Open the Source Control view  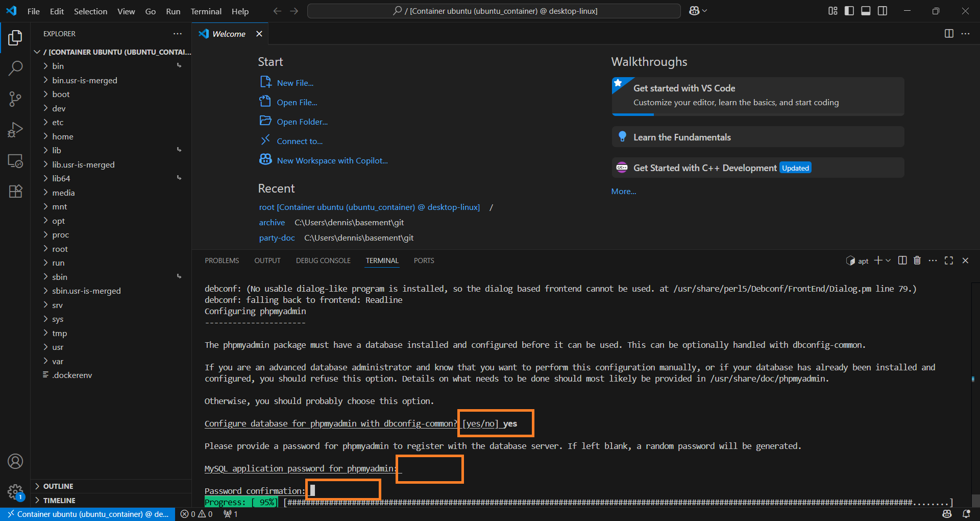click(x=15, y=99)
